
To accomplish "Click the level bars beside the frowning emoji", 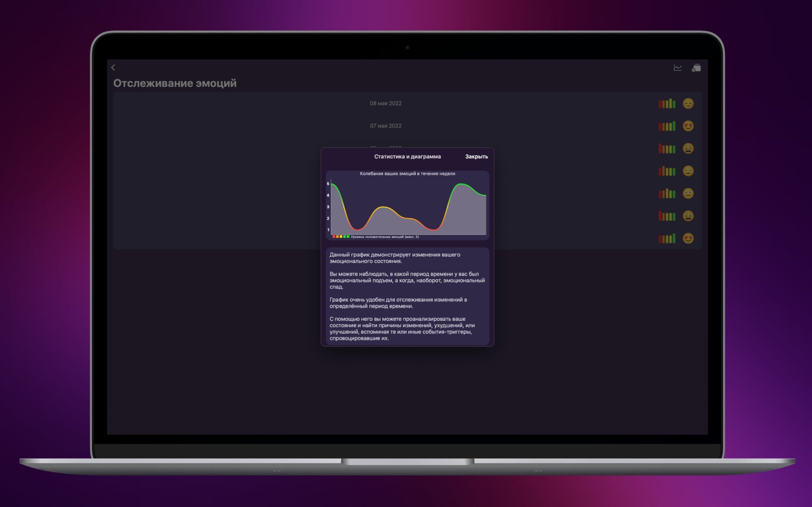I will (x=667, y=171).
